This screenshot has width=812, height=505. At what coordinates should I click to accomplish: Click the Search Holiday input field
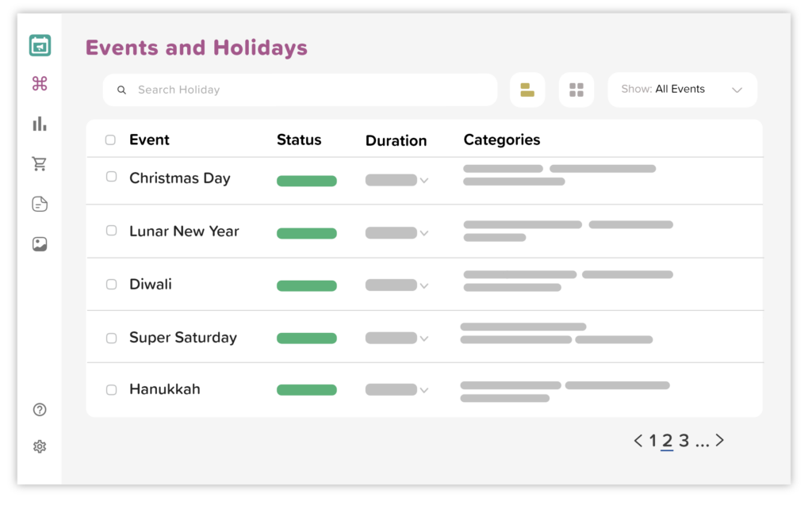301,90
